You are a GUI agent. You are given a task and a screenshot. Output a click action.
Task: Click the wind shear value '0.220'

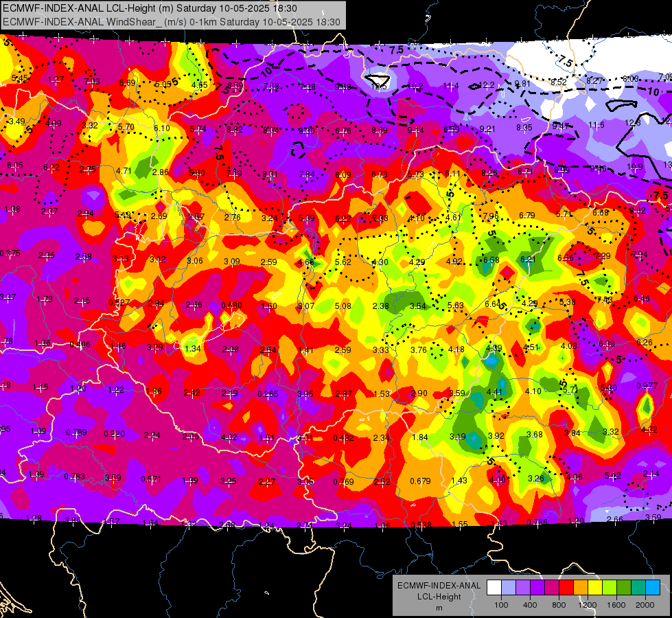click(115, 434)
